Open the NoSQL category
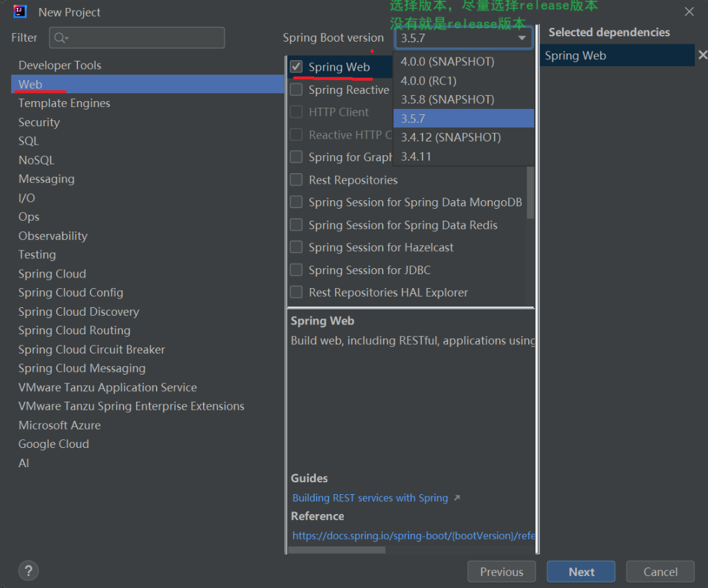 (x=147, y=160)
